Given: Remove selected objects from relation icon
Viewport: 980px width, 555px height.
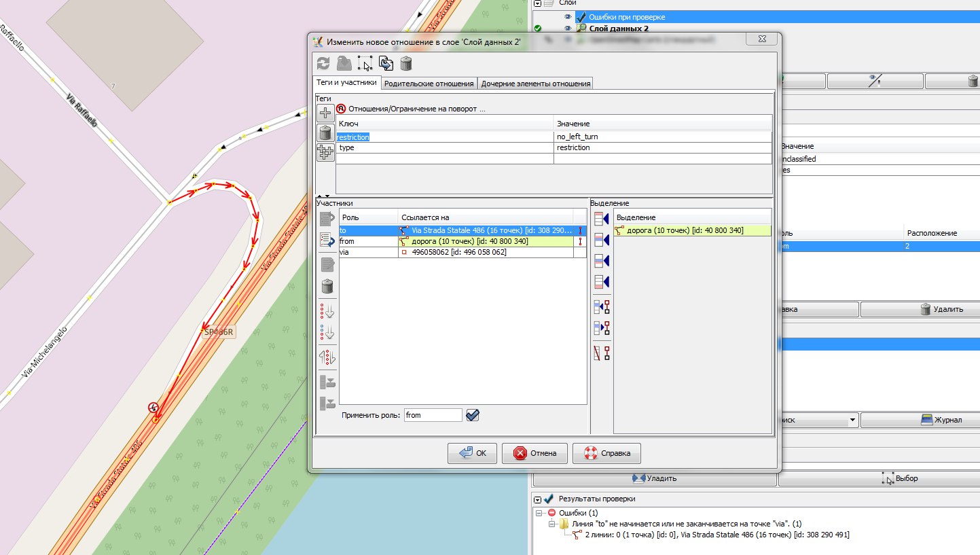Looking at the screenshot, I should (x=601, y=353).
